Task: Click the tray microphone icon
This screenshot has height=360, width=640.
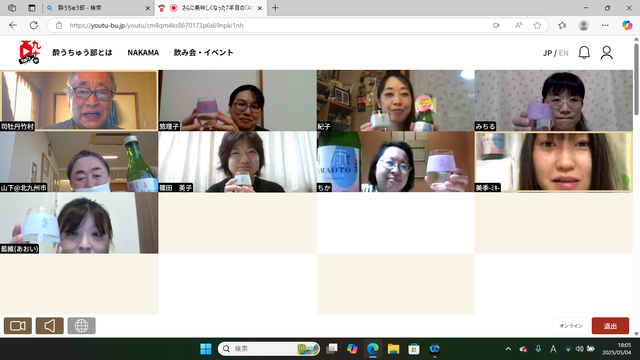Action: pos(538,349)
